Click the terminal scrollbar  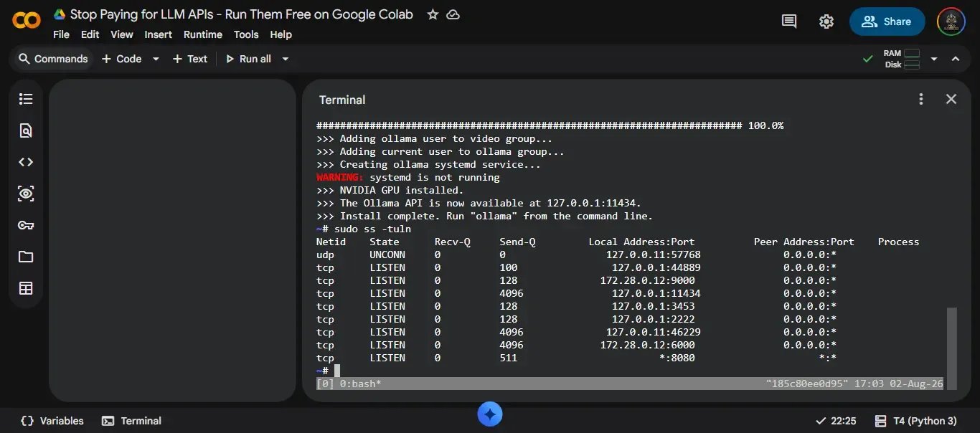pos(952,348)
